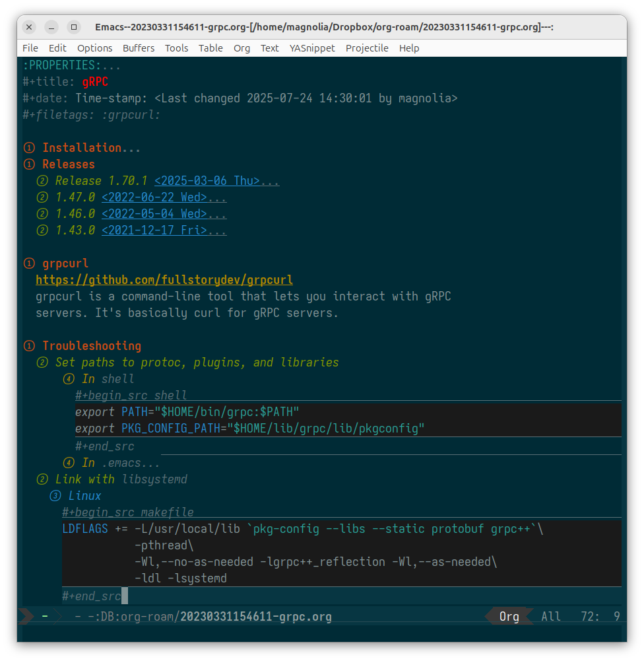Click the bullet icon beside grpcurl heading

(x=29, y=263)
